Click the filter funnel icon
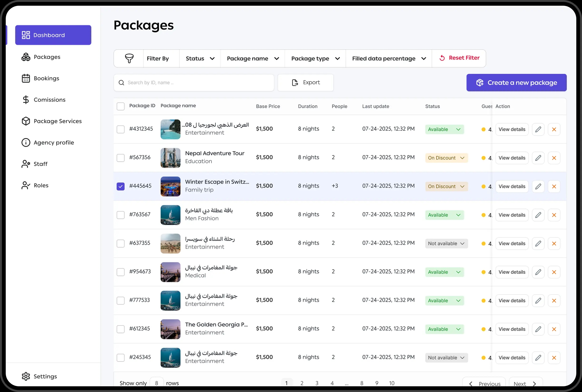582x392 pixels. coord(129,59)
